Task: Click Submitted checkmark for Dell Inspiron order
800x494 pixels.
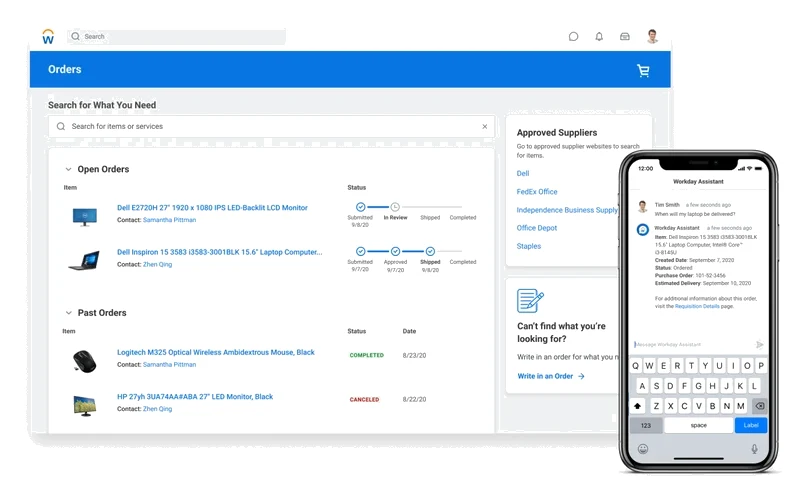Action: click(x=361, y=251)
